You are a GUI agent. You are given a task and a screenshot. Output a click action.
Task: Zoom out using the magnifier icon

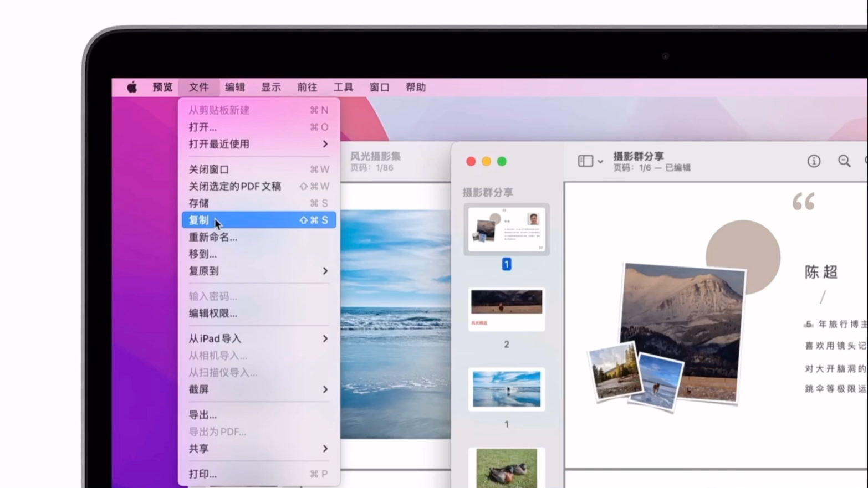click(x=844, y=161)
